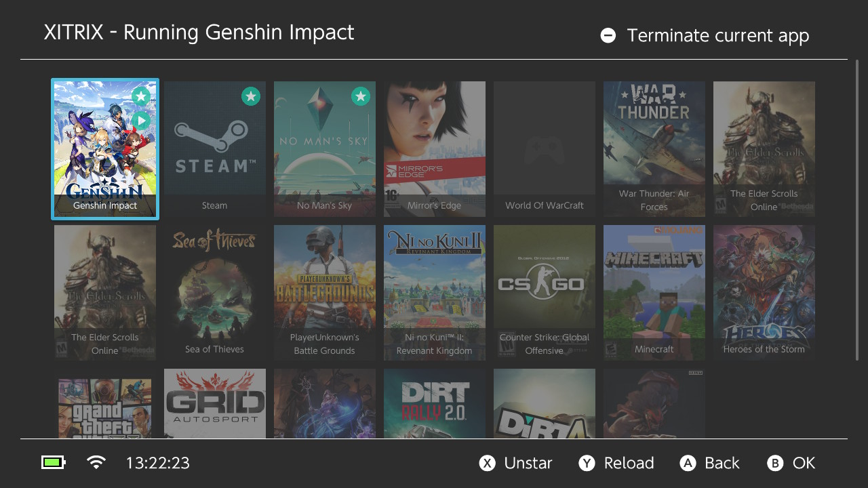Screen dimensions: 868x488
Task: Click the A Back button
Action: (709, 463)
